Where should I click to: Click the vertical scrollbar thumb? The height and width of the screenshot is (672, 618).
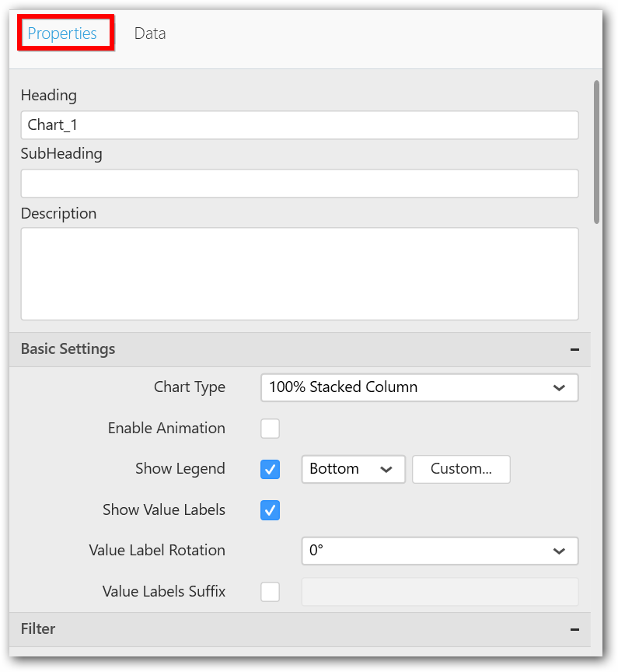tap(596, 152)
